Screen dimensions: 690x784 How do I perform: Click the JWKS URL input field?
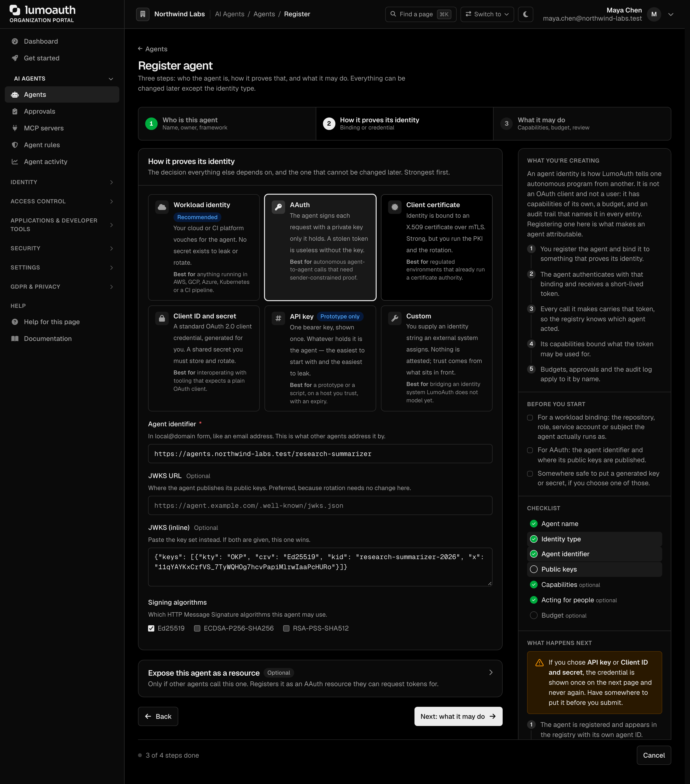pyautogui.click(x=320, y=506)
